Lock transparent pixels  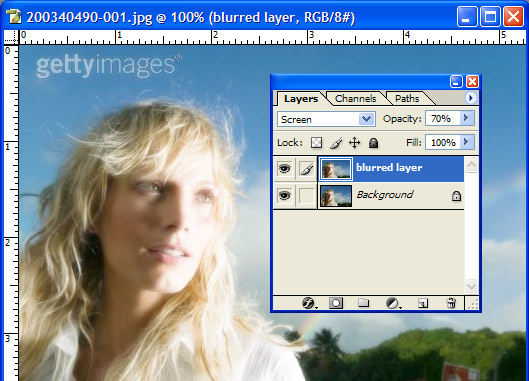click(x=316, y=143)
